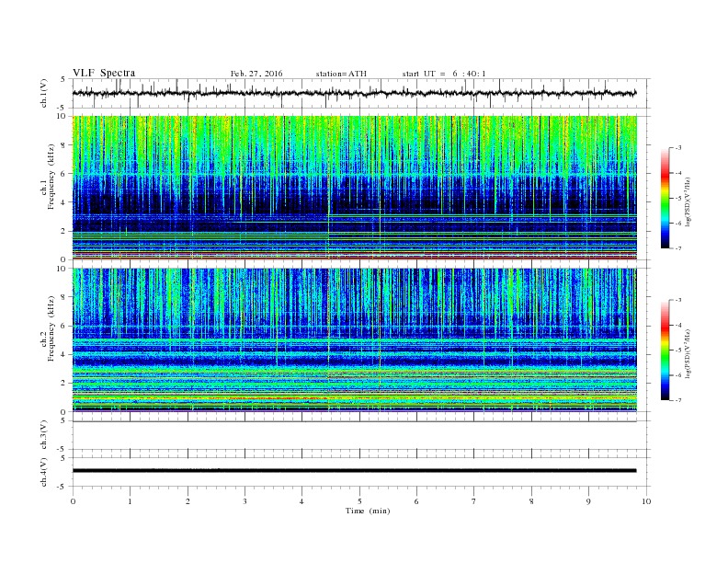The width and height of the screenshot is (728, 563).
Task: Click the ch.2 spectrogram color bar
Action: point(665,350)
